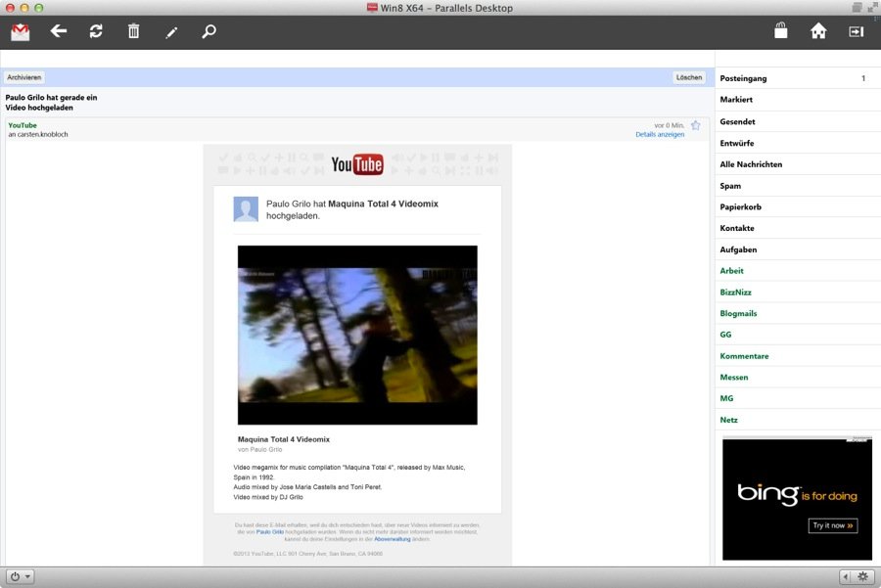Click the Gmail logo icon
881x588 pixels.
point(21,32)
